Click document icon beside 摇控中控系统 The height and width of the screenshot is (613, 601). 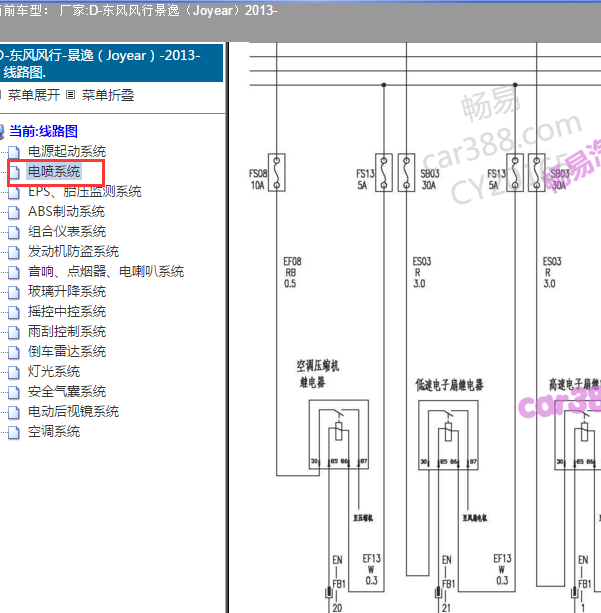tap(14, 312)
